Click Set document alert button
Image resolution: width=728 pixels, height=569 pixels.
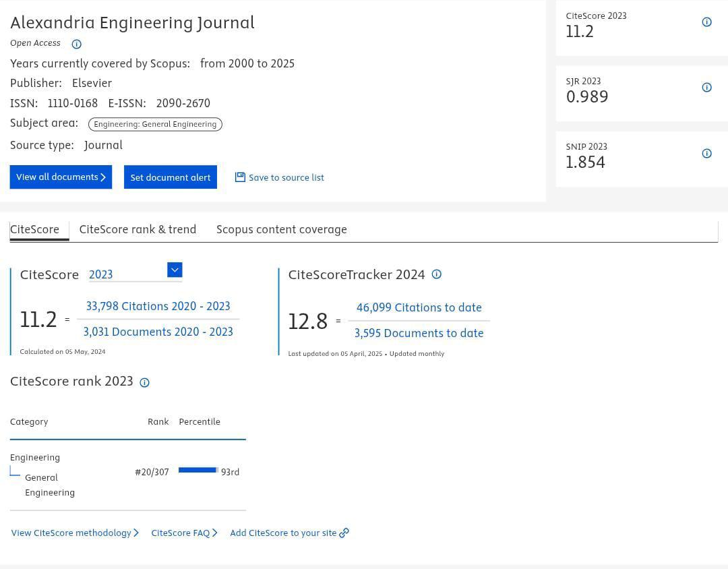171,177
